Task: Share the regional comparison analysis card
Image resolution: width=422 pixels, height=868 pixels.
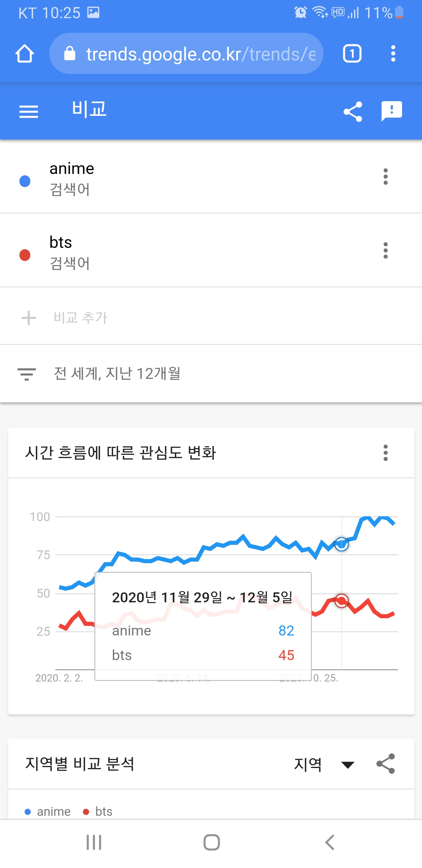Action: point(386,764)
